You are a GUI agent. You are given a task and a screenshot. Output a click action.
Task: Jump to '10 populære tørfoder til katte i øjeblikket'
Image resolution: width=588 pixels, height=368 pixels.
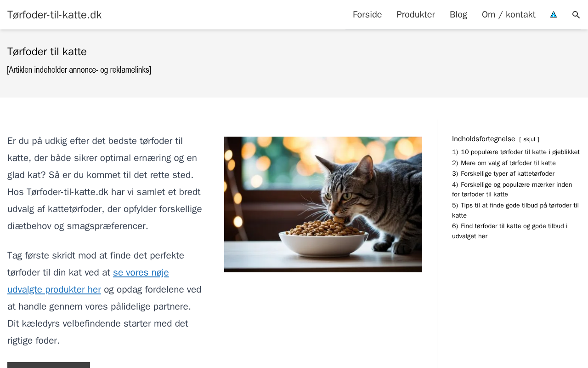point(520,152)
